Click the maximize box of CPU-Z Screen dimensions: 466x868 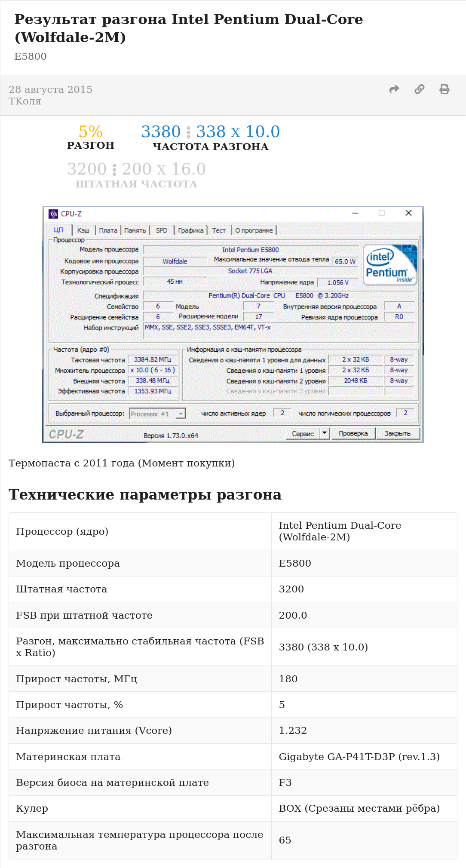[381, 213]
